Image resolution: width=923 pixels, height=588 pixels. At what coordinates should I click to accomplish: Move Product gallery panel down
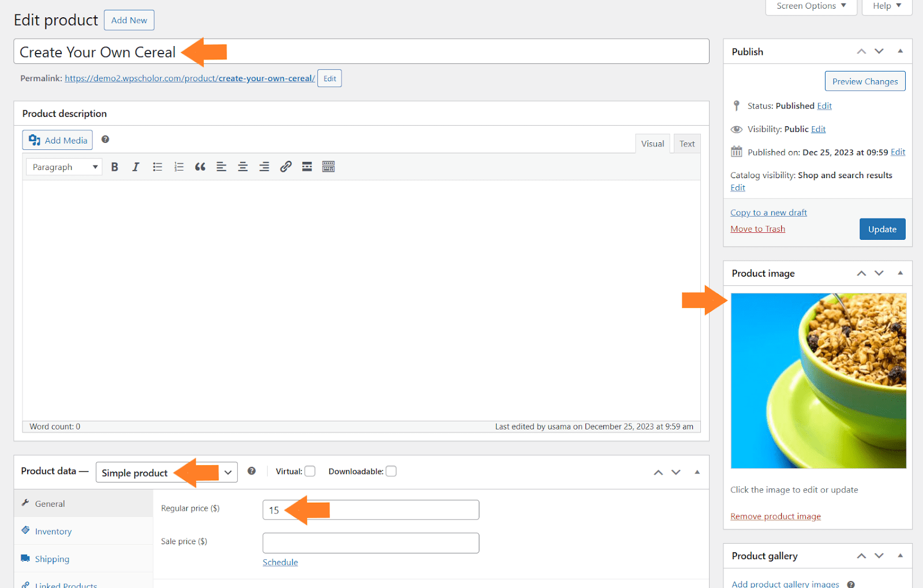point(879,556)
